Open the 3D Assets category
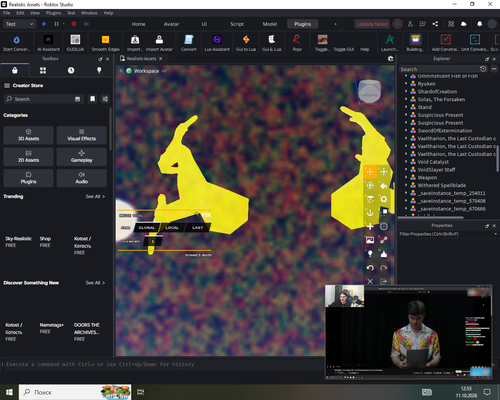 pos(28,135)
